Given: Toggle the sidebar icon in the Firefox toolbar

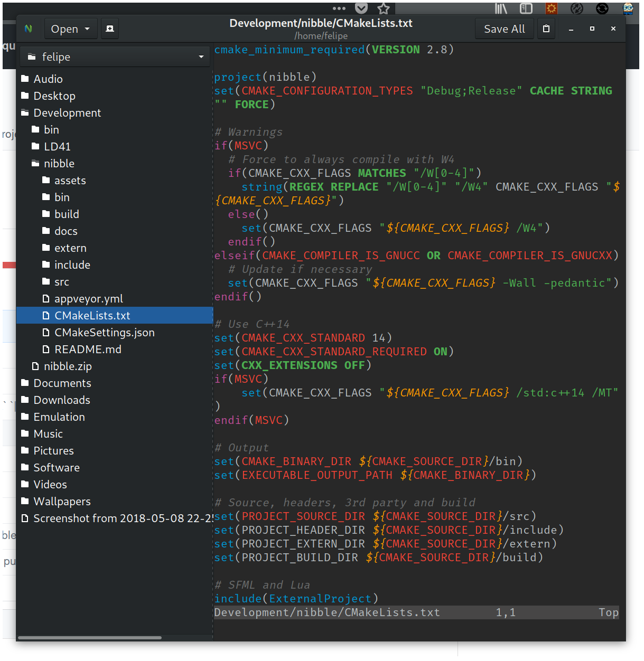Looking at the screenshot, I should [x=526, y=8].
